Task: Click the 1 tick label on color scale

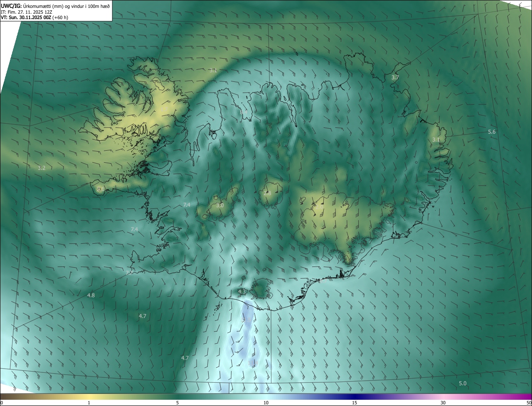Action: click(89, 403)
